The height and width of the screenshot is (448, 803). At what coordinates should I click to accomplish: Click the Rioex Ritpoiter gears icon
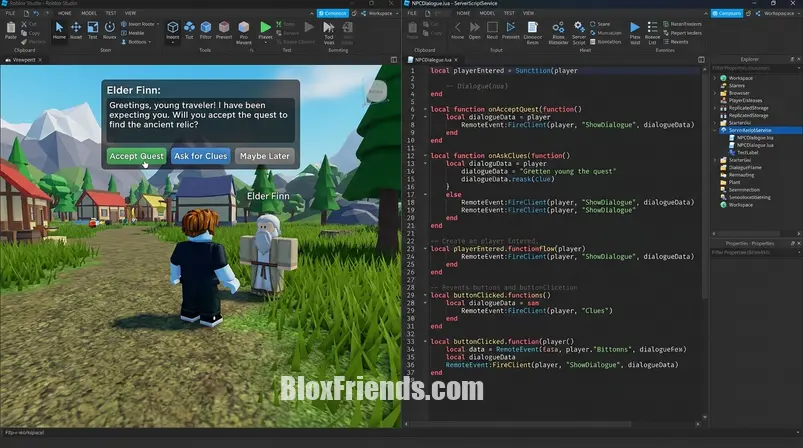558,28
